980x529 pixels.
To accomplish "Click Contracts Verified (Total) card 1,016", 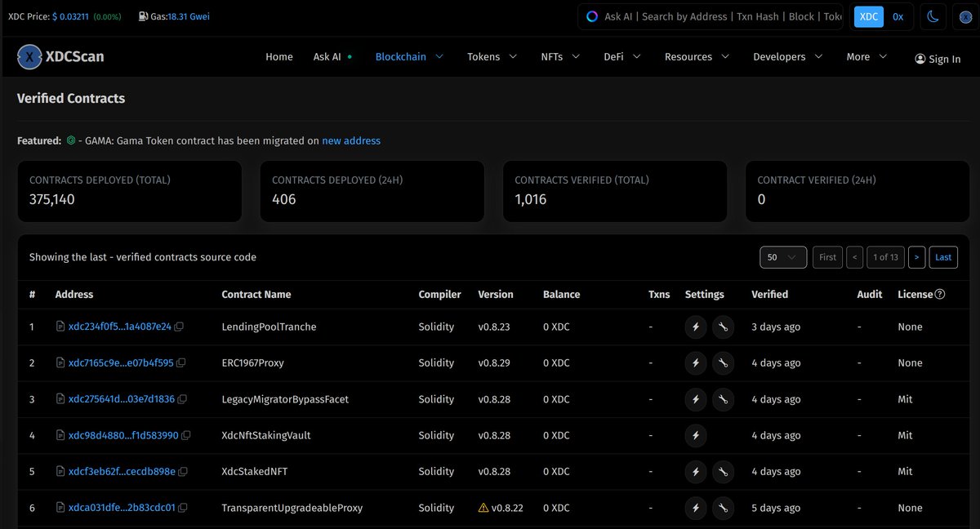I will tap(614, 191).
